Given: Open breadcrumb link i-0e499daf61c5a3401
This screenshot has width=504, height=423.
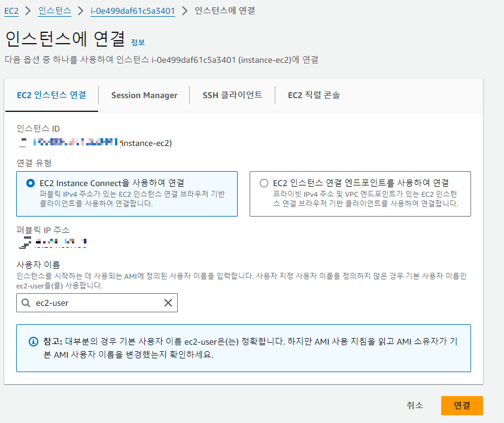Looking at the screenshot, I should (133, 11).
